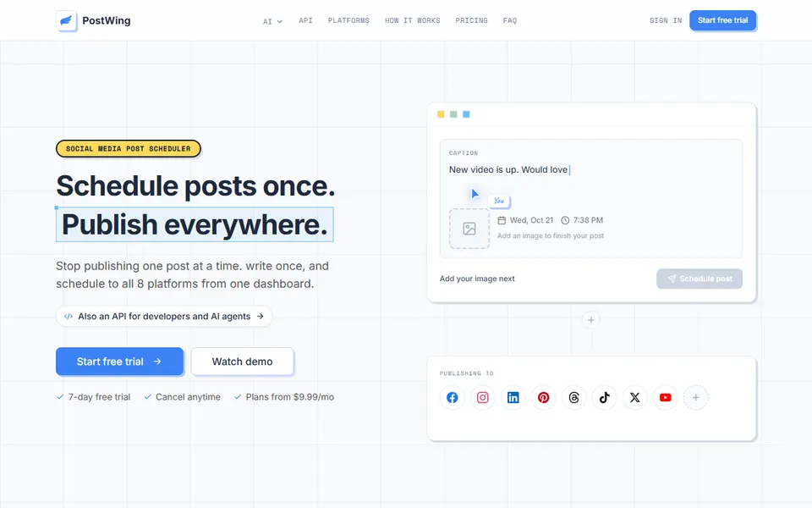Image resolution: width=812 pixels, height=508 pixels.
Task: Click the 'Wed, Oct 21' date
Action: click(x=531, y=220)
